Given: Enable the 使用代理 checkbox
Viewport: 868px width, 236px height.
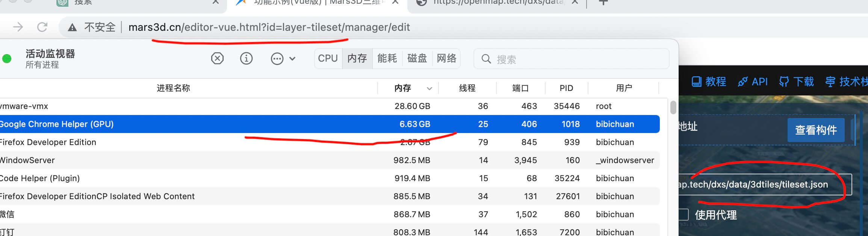Looking at the screenshot, I should click(684, 215).
